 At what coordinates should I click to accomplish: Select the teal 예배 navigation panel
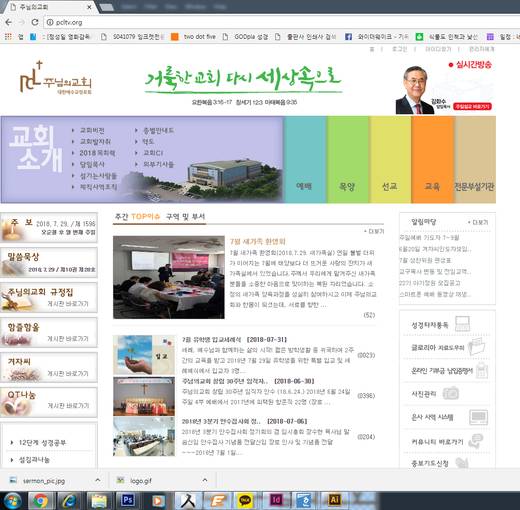click(305, 159)
